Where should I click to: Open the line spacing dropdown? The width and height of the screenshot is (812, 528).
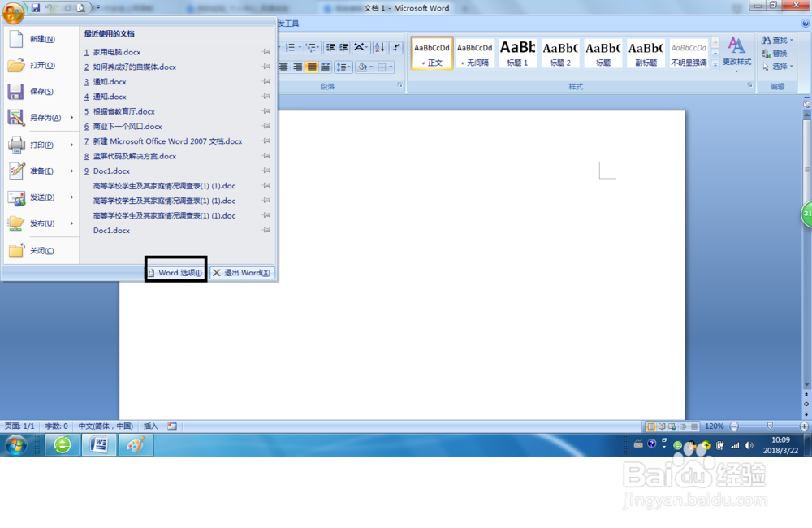pos(343,67)
